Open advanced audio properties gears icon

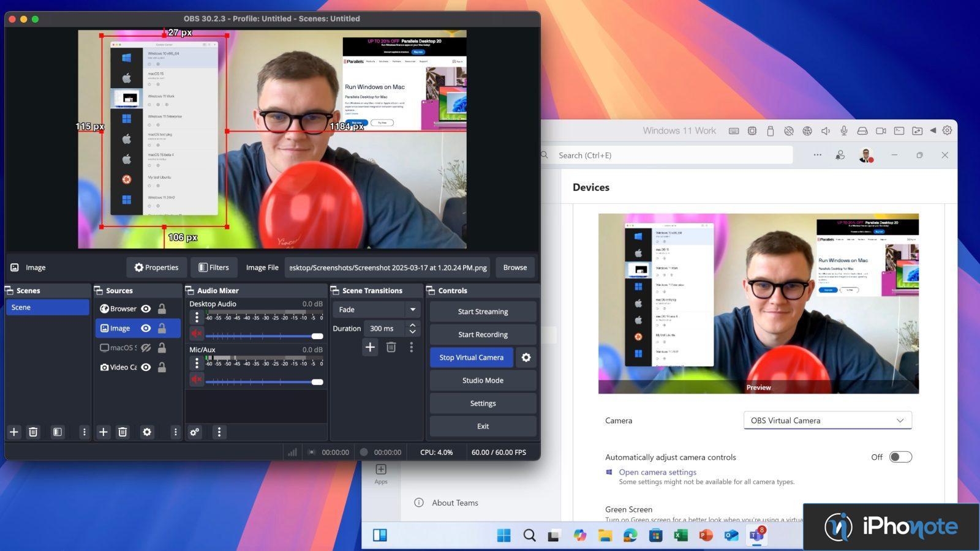[x=195, y=432]
